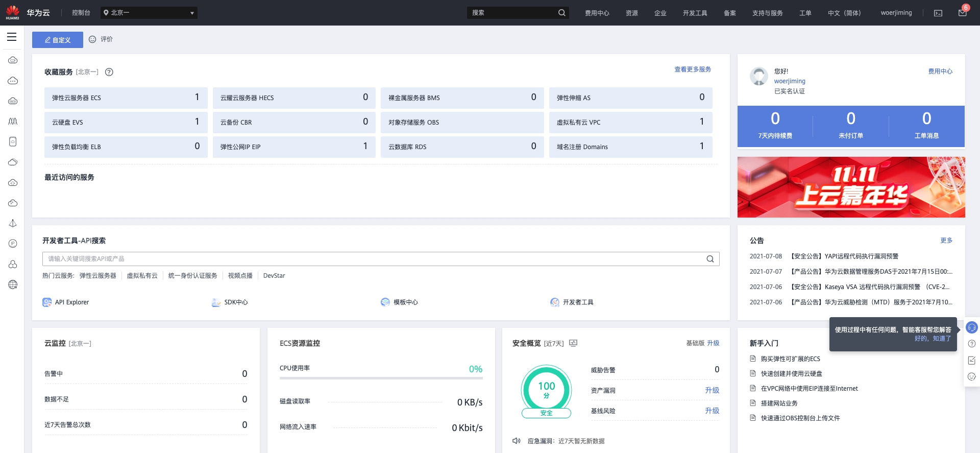This screenshot has width=980, height=453.
Task: Open 支持与服务 menu in top bar
Action: click(768, 13)
